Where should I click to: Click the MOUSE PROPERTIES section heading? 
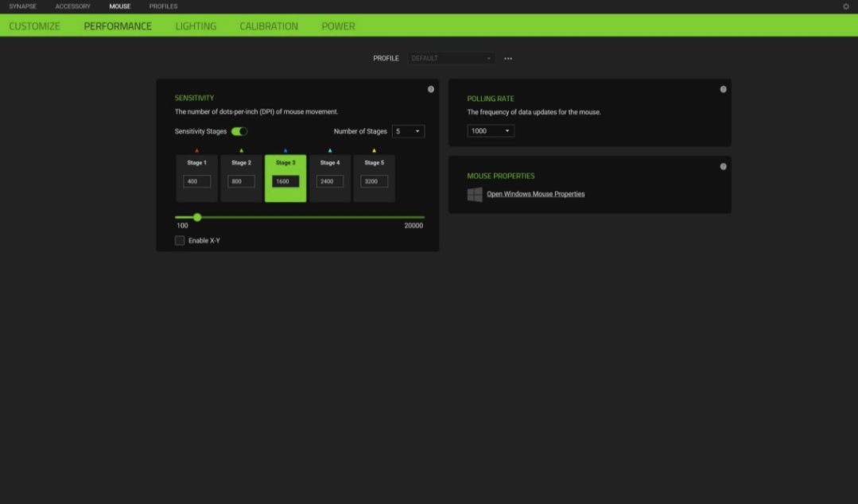pyautogui.click(x=501, y=176)
